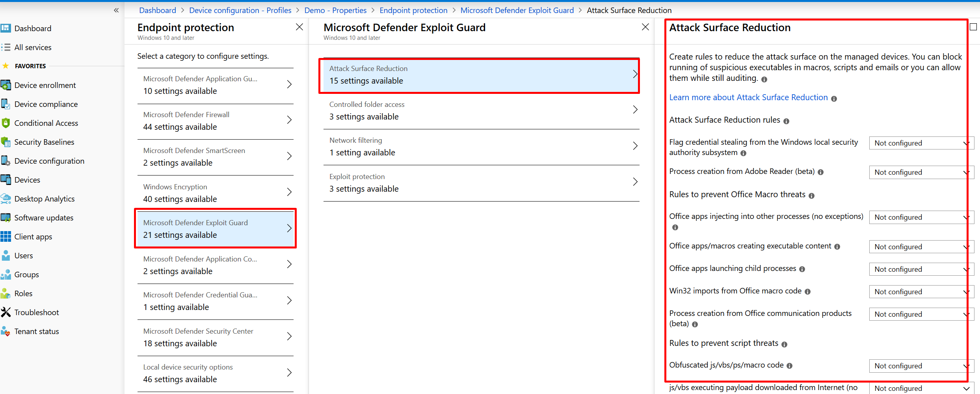Viewport: 980px width, 394px height.
Task: Open Learn more about Attack Surface Reduction link
Action: click(x=748, y=97)
